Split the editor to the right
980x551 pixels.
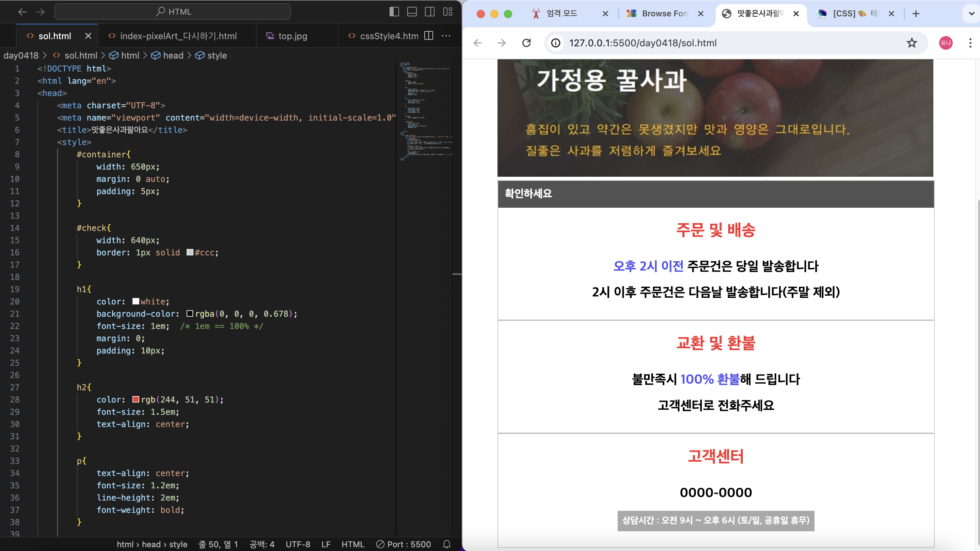[429, 36]
